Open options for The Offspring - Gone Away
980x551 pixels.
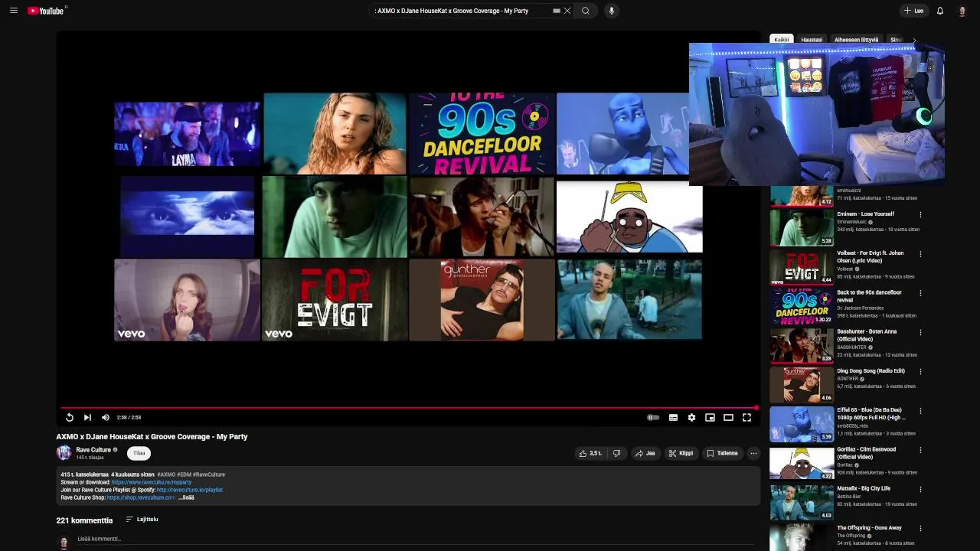(920, 528)
